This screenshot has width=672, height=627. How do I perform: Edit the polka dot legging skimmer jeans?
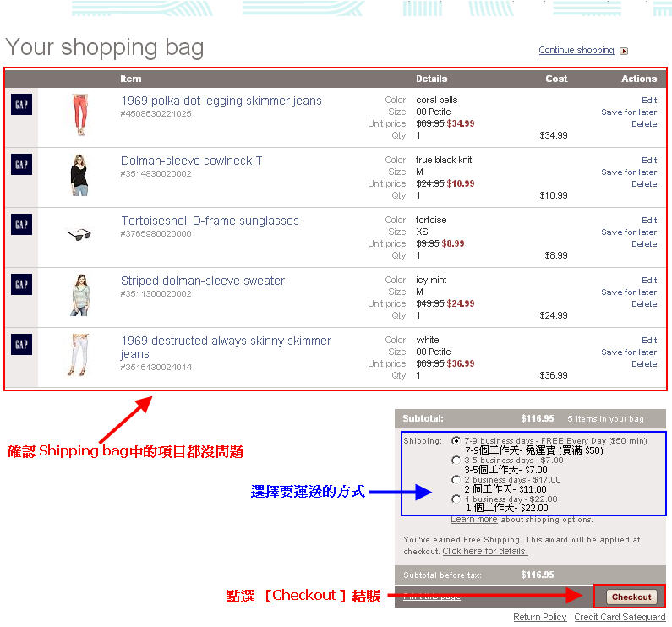click(x=649, y=101)
